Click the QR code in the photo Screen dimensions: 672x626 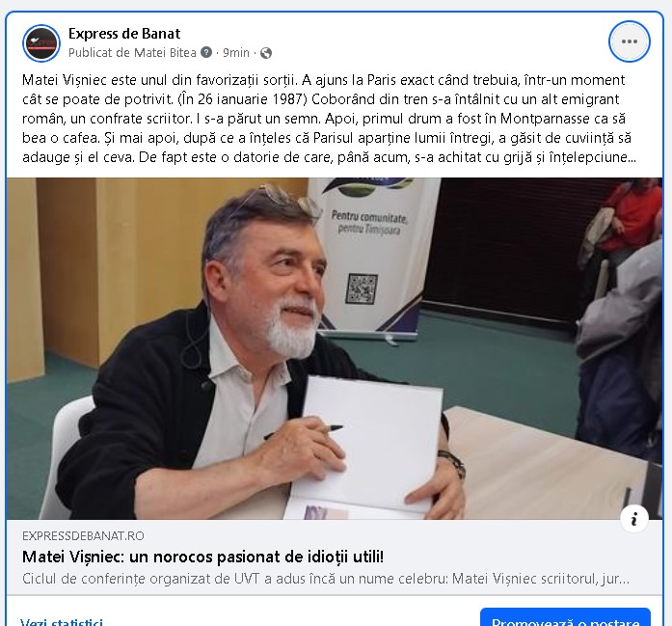[362, 288]
